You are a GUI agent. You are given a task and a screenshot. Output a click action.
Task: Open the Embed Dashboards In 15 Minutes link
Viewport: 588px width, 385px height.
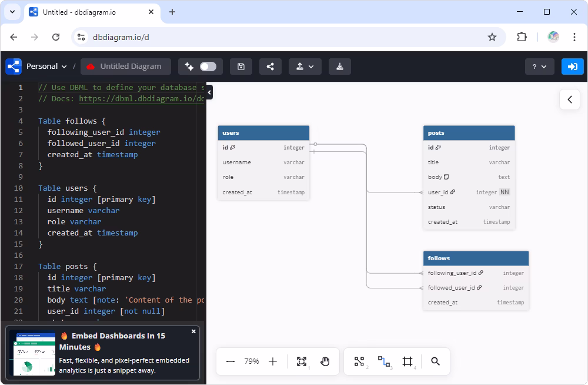[x=112, y=341]
